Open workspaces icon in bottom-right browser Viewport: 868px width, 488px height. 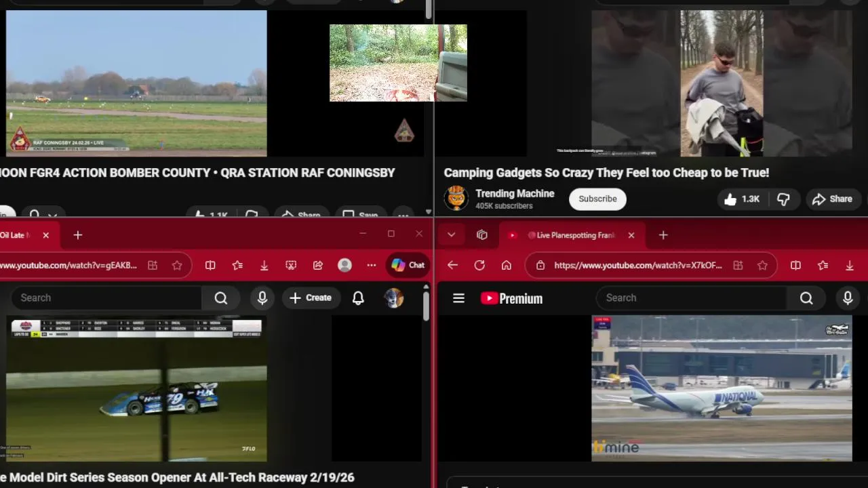[x=482, y=235]
